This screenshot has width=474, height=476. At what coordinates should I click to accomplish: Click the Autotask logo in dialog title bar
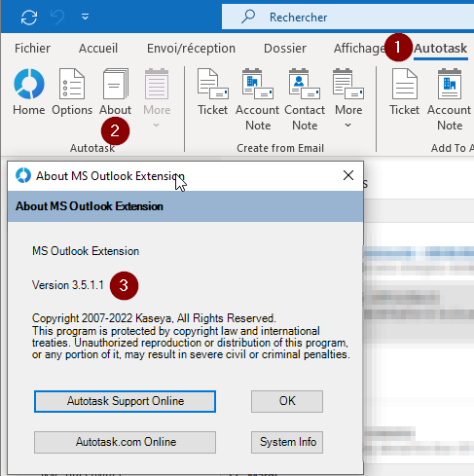click(x=23, y=175)
